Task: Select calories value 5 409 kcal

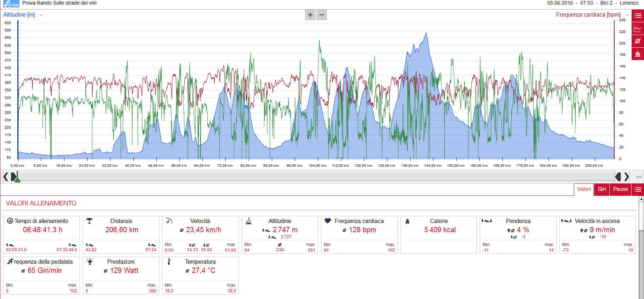Action: point(440,230)
